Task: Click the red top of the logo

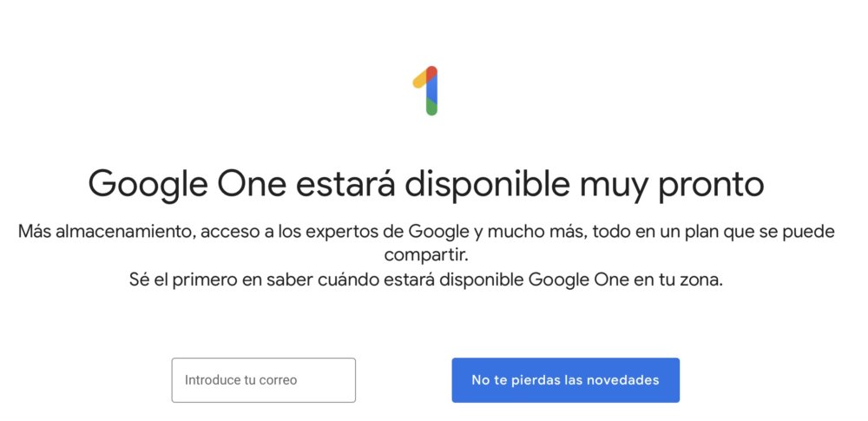Action: coord(431,73)
